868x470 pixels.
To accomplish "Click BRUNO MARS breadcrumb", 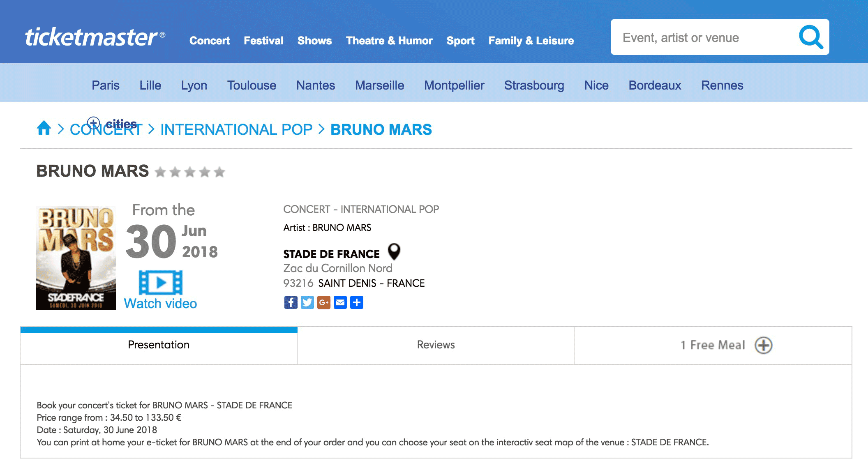I will (381, 130).
